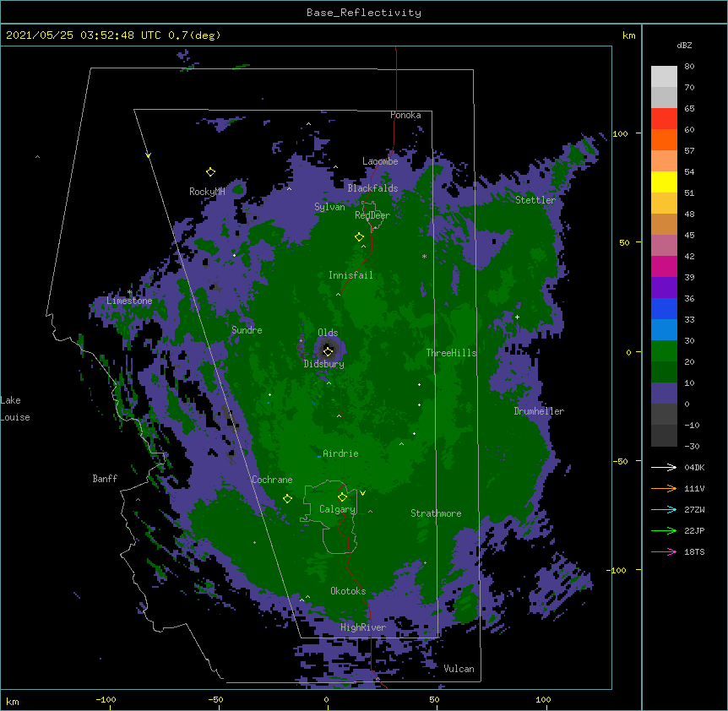Image resolution: width=728 pixels, height=711 pixels.
Task: Click the white 04DK arrow in legend
Action: 664,467
